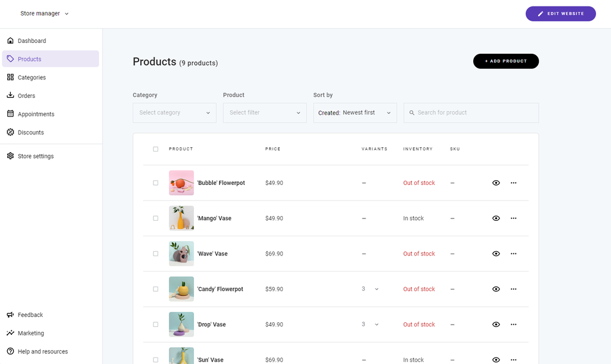Click the Edit Website button
This screenshot has height=364, width=611.
point(560,13)
